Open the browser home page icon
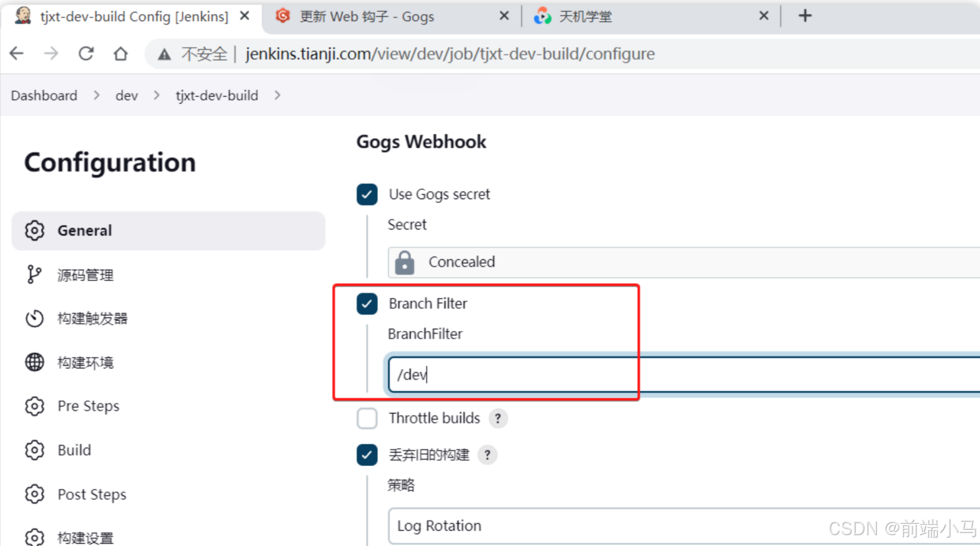 121,54
